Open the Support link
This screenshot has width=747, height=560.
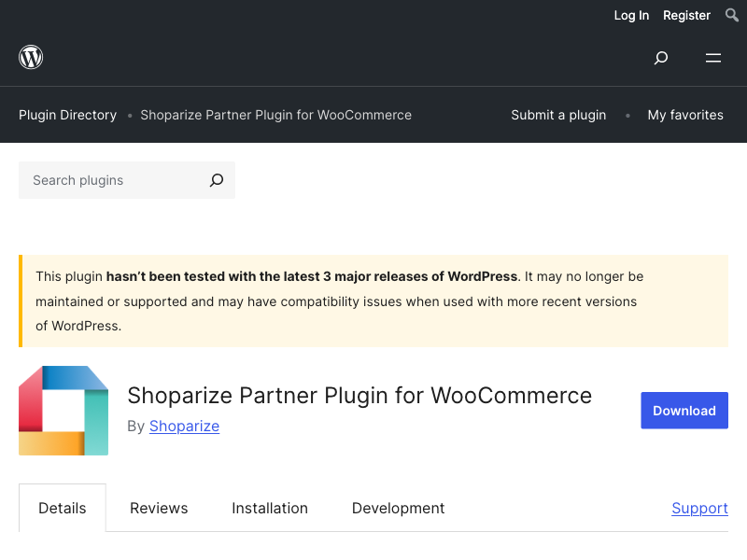(x=699, y=508)
